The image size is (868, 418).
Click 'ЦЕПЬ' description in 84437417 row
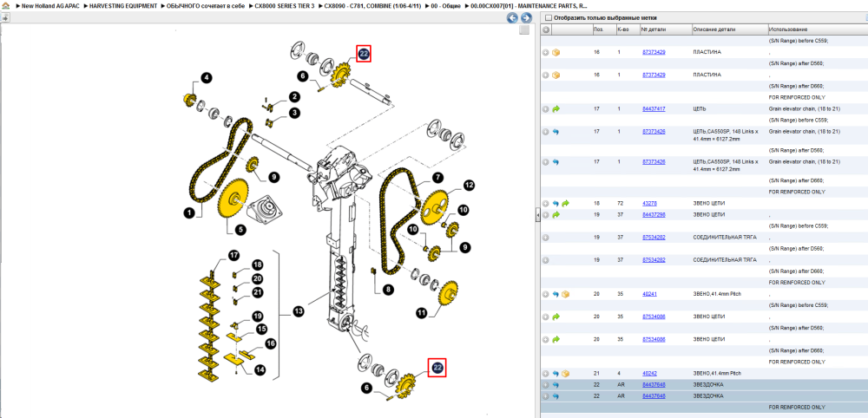click(700, 109)
